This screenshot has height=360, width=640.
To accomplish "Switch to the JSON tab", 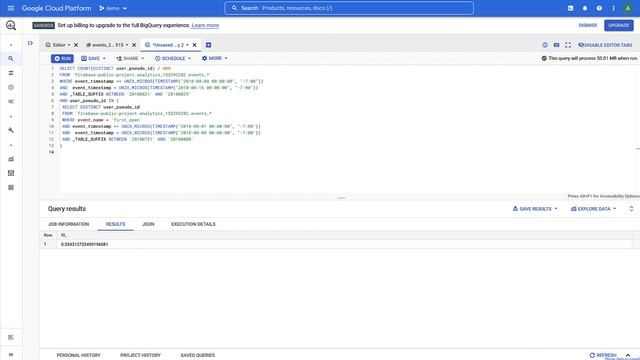I will coord(148,224).
